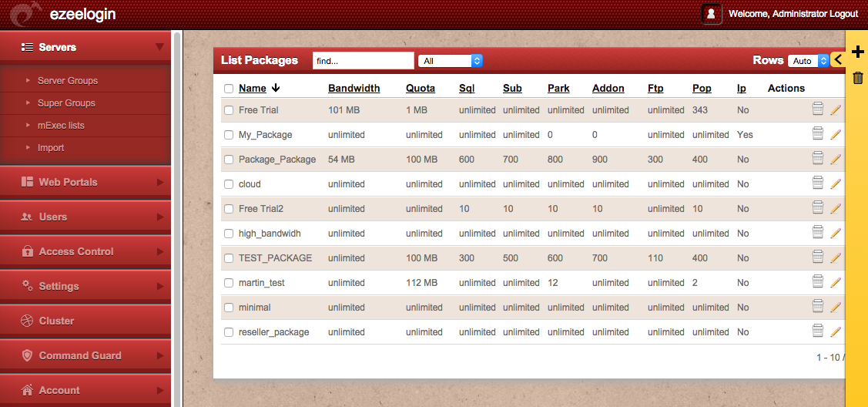Collapse panel with the yellow arrow button
The image size is (868, 407).
(x=838, y=60)
